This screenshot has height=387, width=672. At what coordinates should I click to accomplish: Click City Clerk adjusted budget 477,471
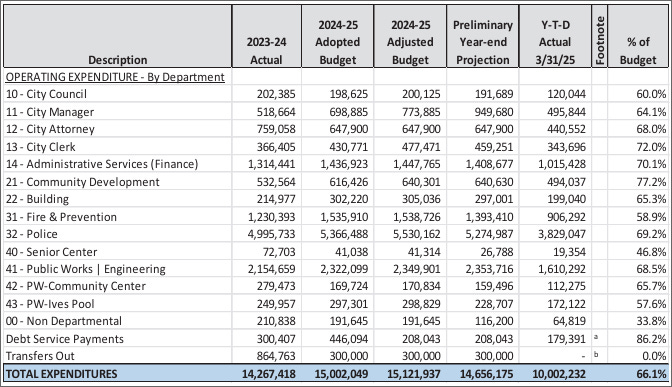pos(421,147)
